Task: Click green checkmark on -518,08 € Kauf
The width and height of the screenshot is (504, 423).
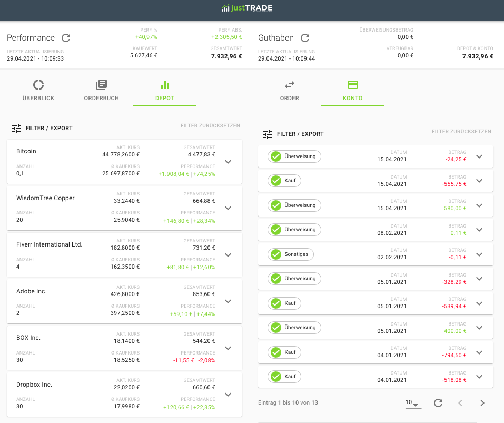Action: [x=276, y=377]
